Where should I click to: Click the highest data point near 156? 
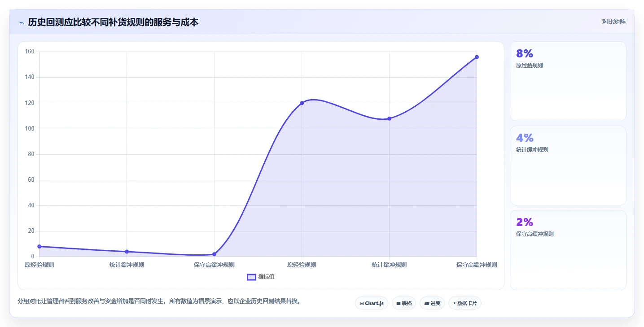tap(477, 57)
